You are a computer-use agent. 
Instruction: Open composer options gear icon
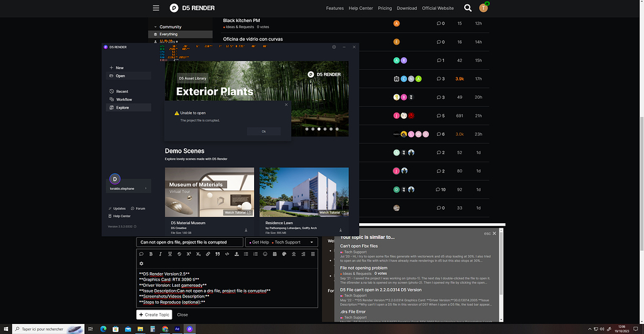click(142, 264)
